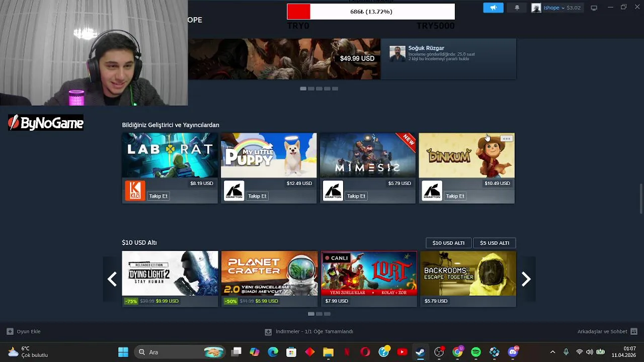This screenshot has width=644, height=362.
Task: Open Soğuk Rüzgar review text
Action: coord(441,56)
